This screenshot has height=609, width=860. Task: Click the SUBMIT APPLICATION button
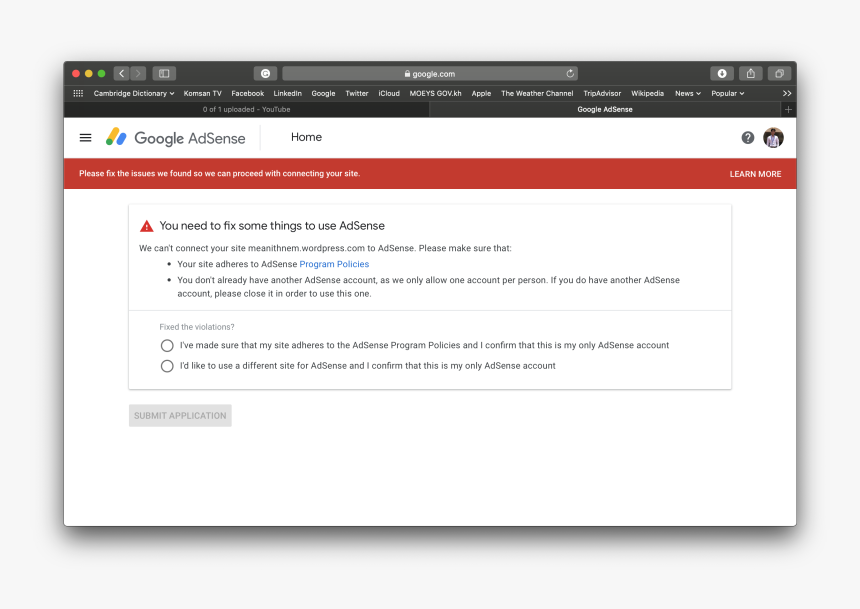tap(180, 416)
